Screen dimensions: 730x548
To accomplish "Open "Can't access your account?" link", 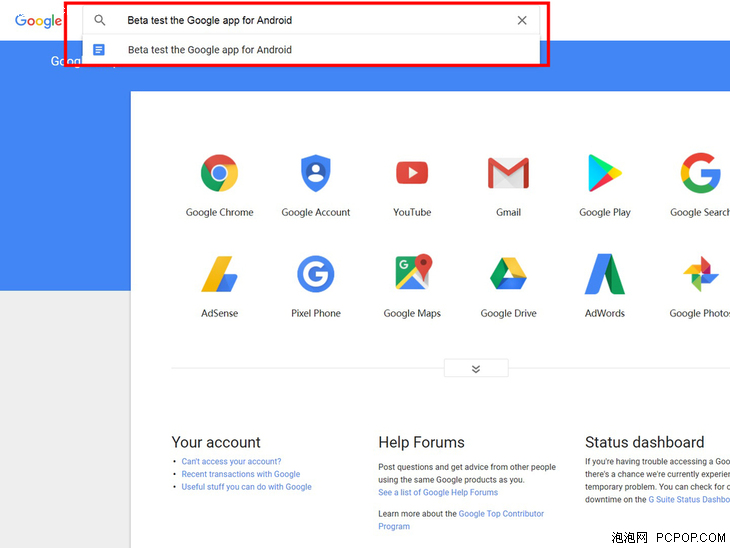I will pos(231,461).
